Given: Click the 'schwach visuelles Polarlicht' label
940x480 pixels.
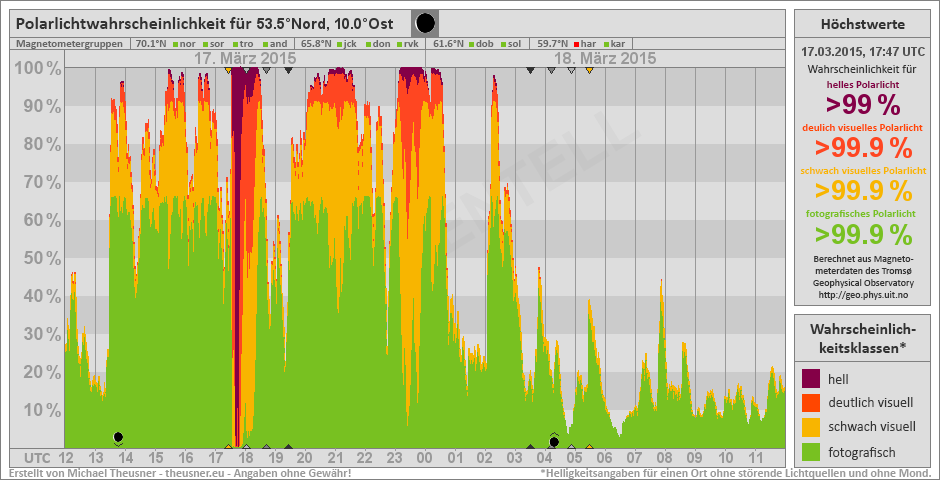Looking at the screenshot, I should pos(863,171).
